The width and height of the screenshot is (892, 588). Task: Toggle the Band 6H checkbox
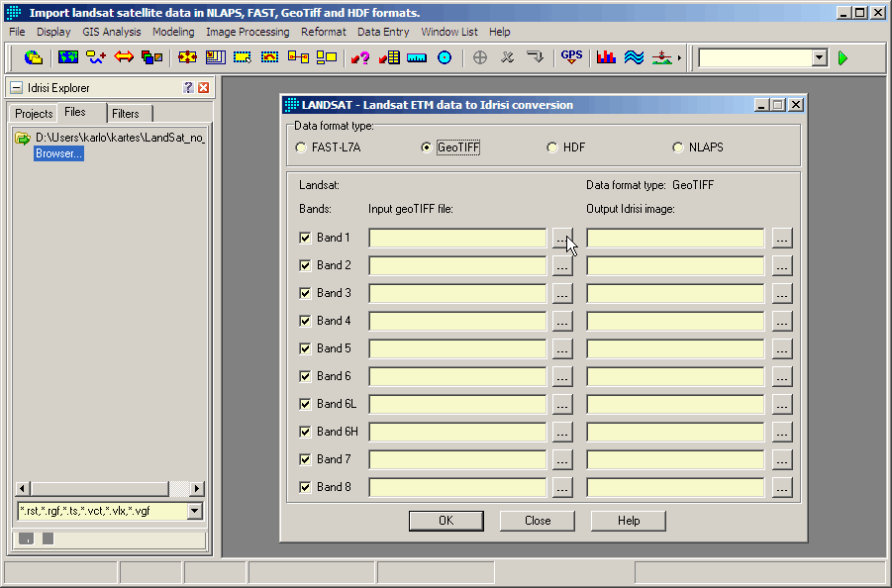coord(306,432)
